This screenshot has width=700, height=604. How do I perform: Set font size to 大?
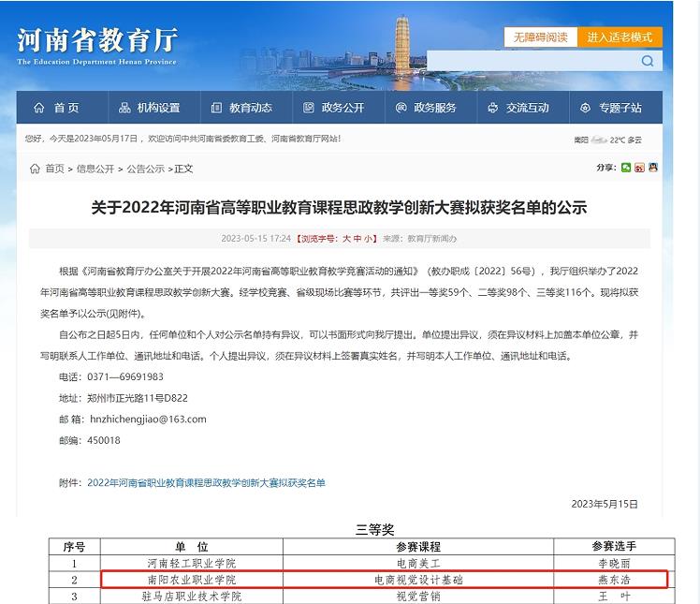coord(346,239)
